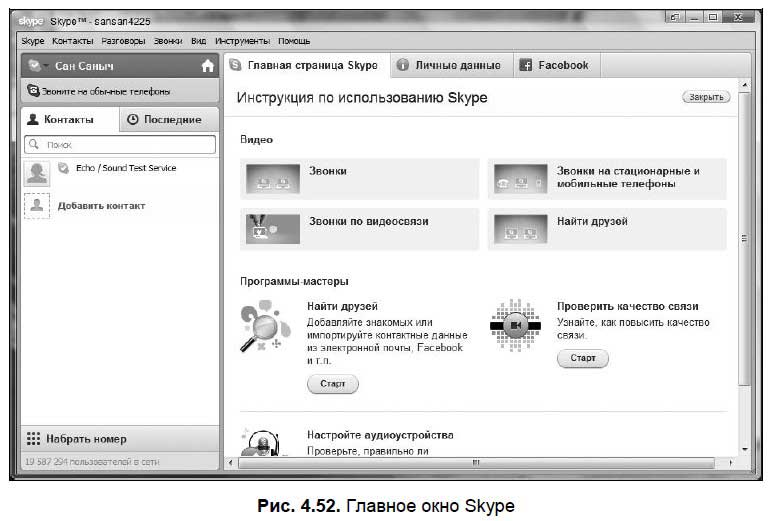Click horizontal scrollbar left arrow
Image resolution: width=772 pixels, height=521 pixels.
pyautogui.click(x=230, y=462)
